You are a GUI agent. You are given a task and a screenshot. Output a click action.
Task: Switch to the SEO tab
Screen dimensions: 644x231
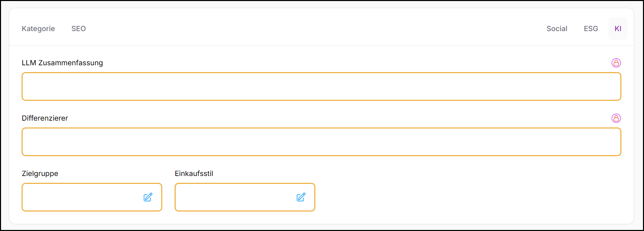tap(78, 29)
